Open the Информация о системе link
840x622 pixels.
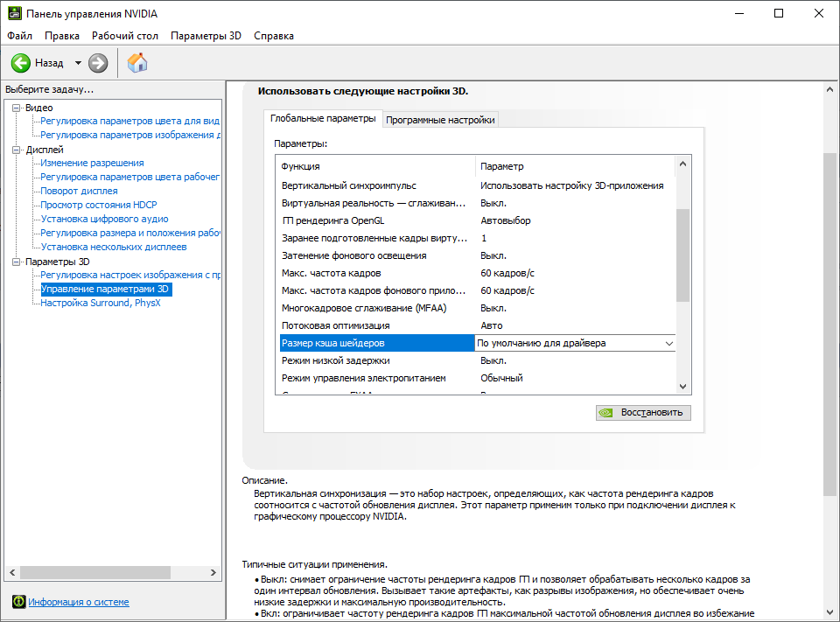tap(79, 602)
